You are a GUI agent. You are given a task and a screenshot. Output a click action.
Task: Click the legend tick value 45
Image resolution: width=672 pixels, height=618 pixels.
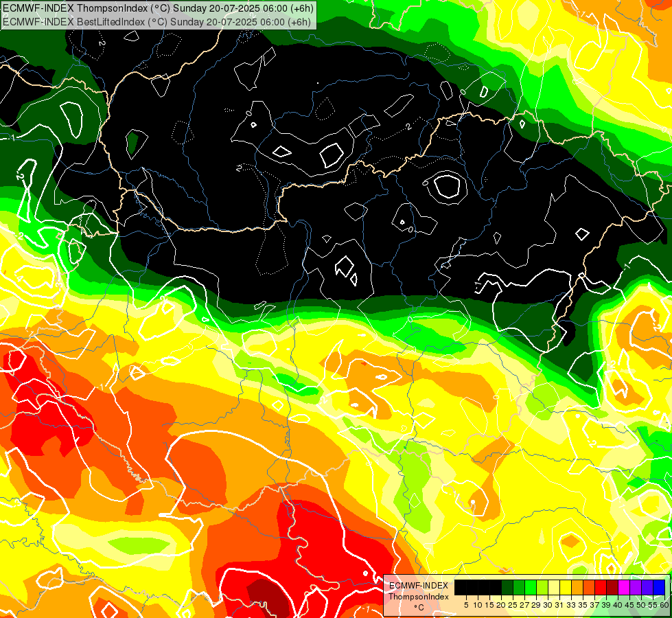click(629, 605)
